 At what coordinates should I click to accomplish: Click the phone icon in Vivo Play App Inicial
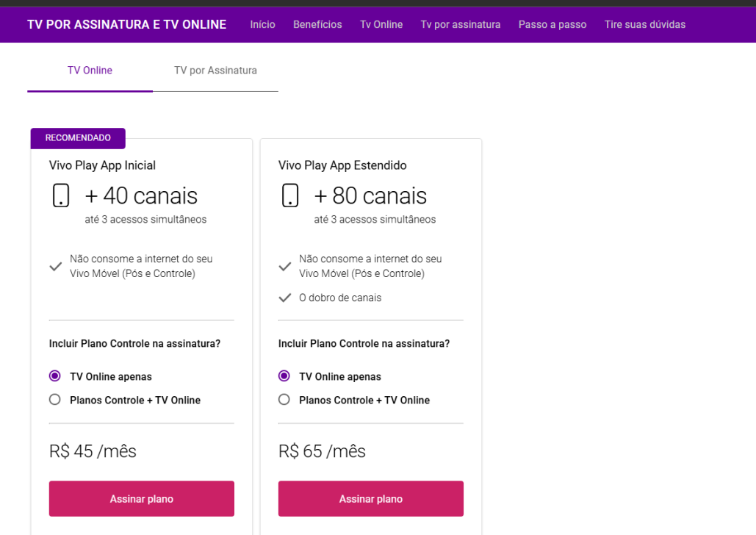coord(61,195)
